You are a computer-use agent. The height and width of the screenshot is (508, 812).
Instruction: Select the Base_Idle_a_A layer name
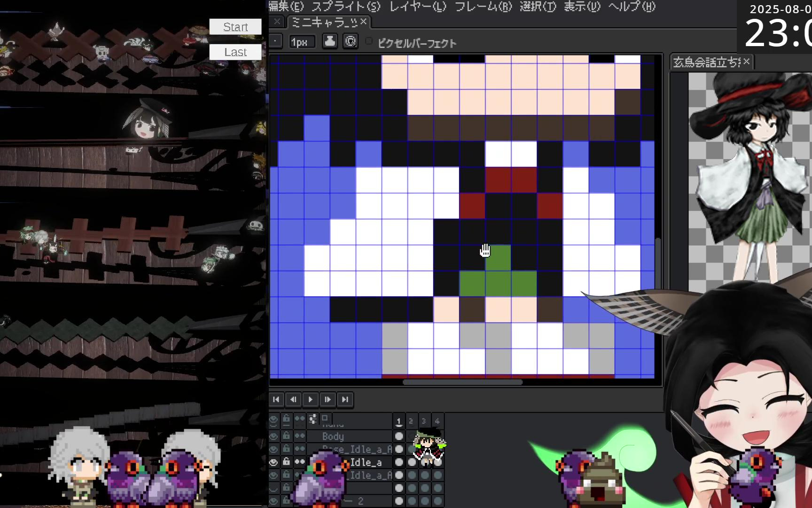357,449
